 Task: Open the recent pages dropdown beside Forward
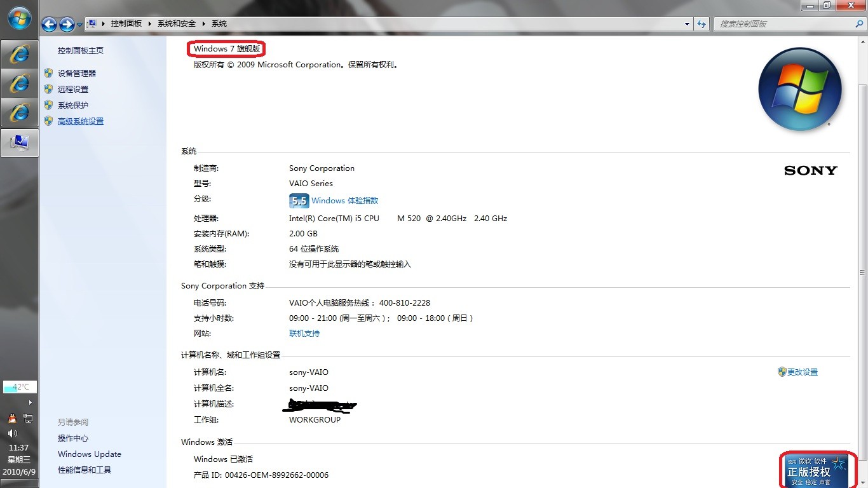point(79,25)
